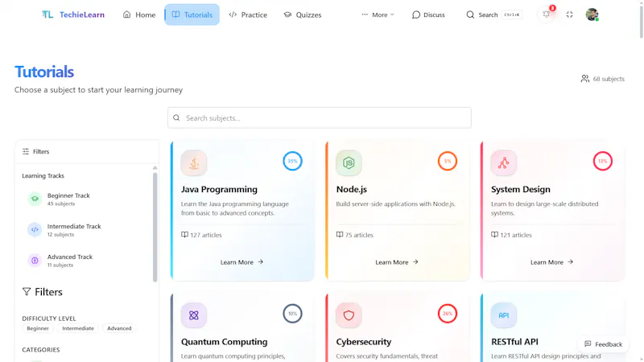The width and height of the screenshot is (644, 362).
Task: Click the 68 subjects count text
Action: [x=609, y=79]
